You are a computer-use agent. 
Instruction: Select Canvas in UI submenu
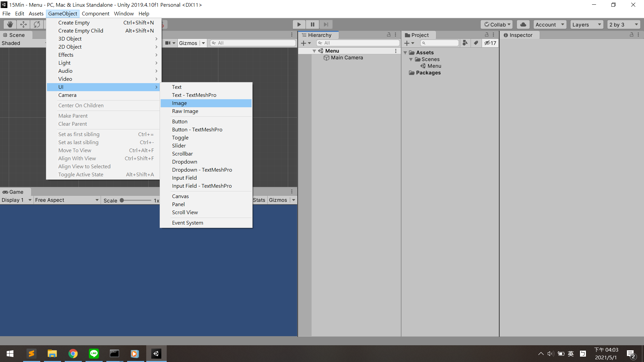[180, 196]
